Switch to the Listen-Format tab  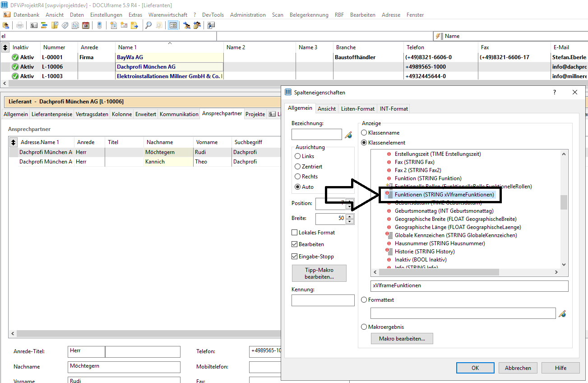point(358,109)
